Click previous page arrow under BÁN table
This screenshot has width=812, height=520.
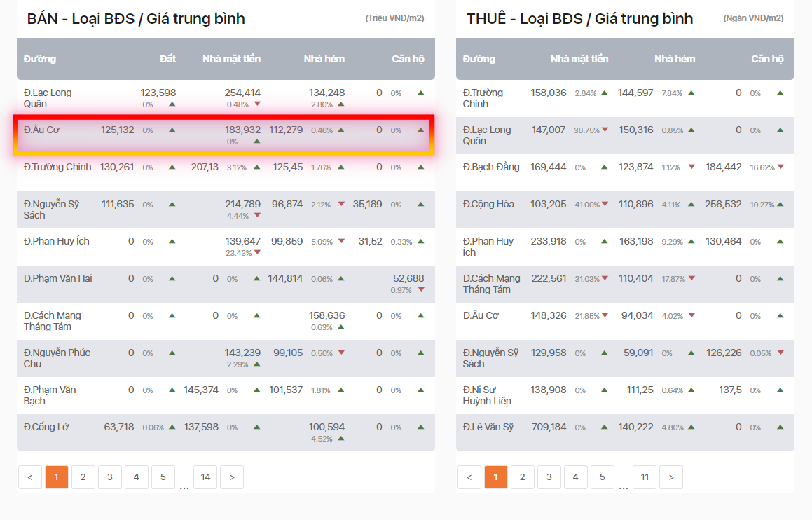pyautogui.click(x=30, y=477)
